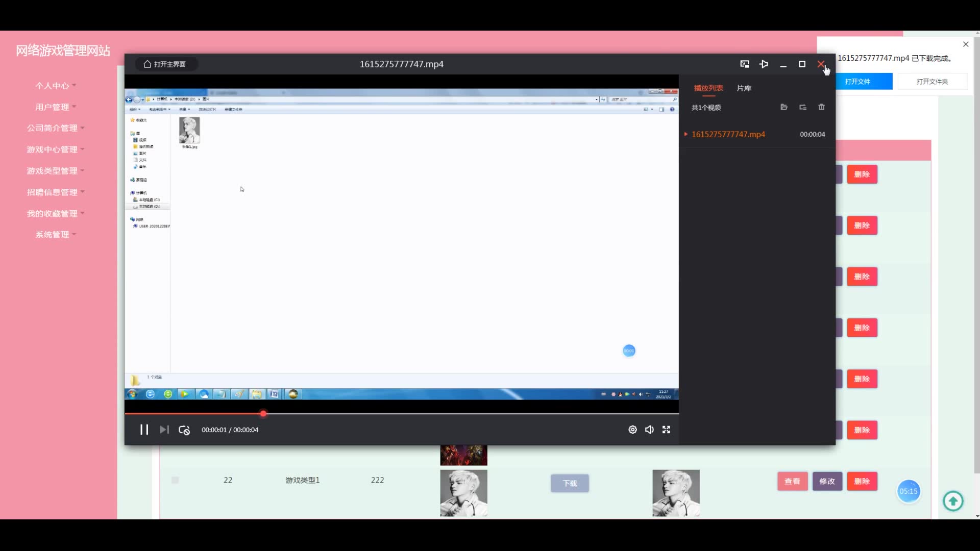This screenshot has height=551, width=980.
Task: Click 打开主界面 home button
Action: click(x=165, y=64)
